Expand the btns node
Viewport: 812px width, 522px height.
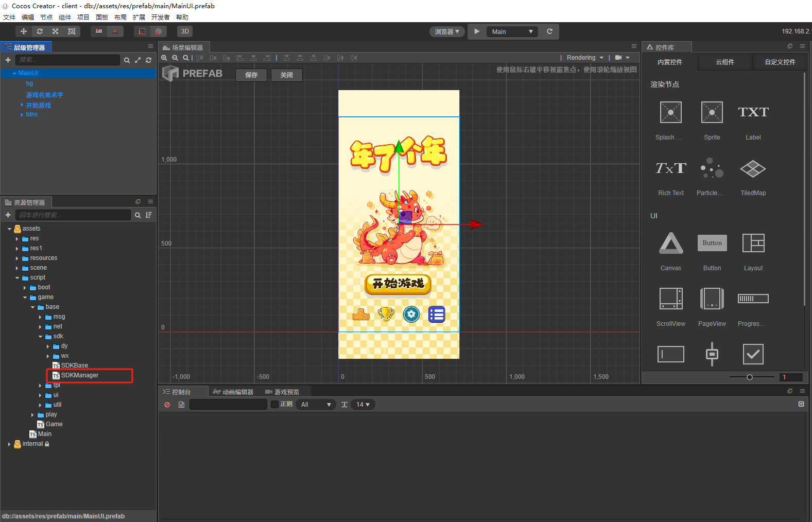(22, 115)
